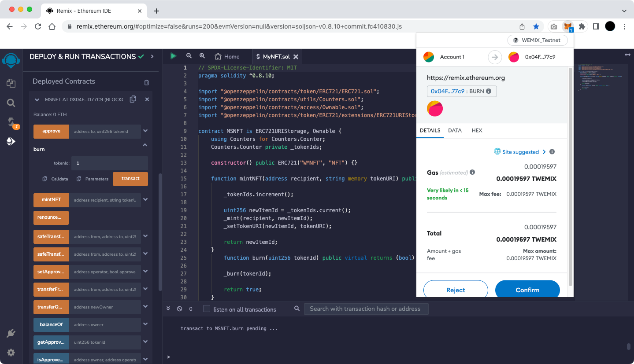The image size is (634, 364).
Task: Confirm the MetaMask burn transaction
Action: [527, 290]
